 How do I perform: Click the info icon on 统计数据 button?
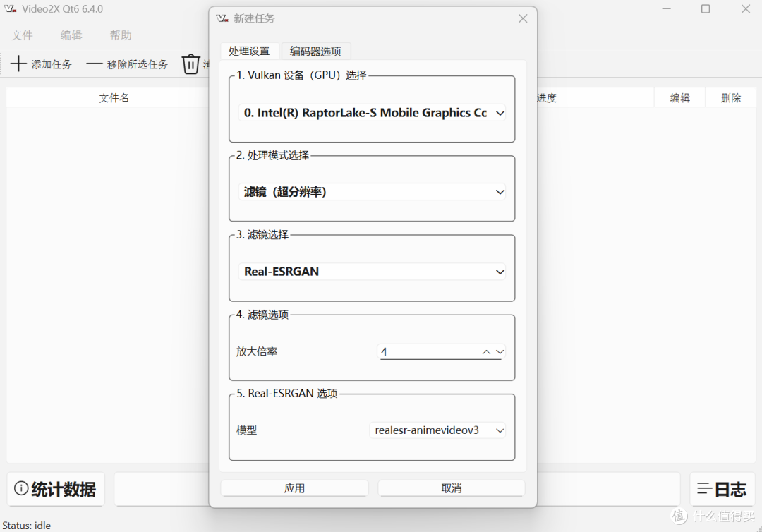pyautogui.click(x=21, y=488)
